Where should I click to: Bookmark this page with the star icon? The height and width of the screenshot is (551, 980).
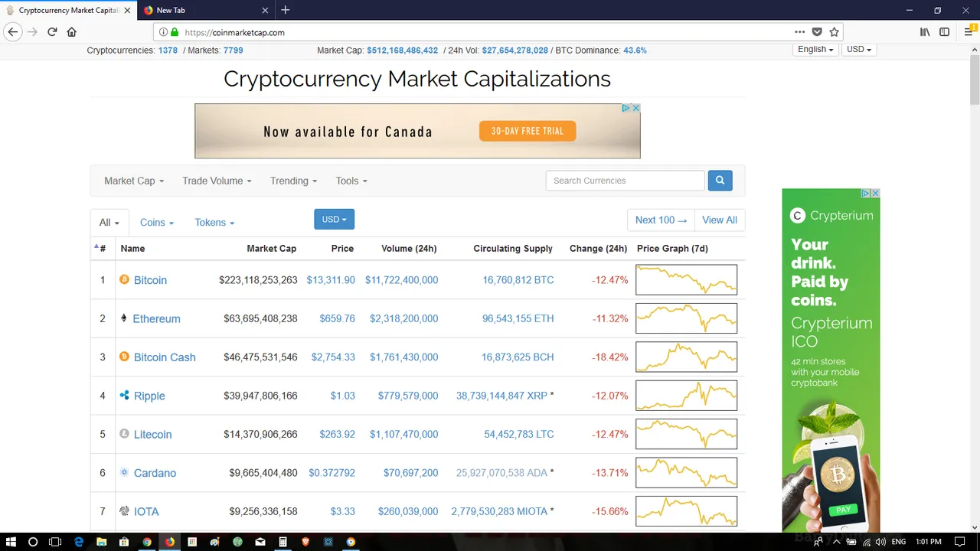pyautogui.click(x=835, y=32)
